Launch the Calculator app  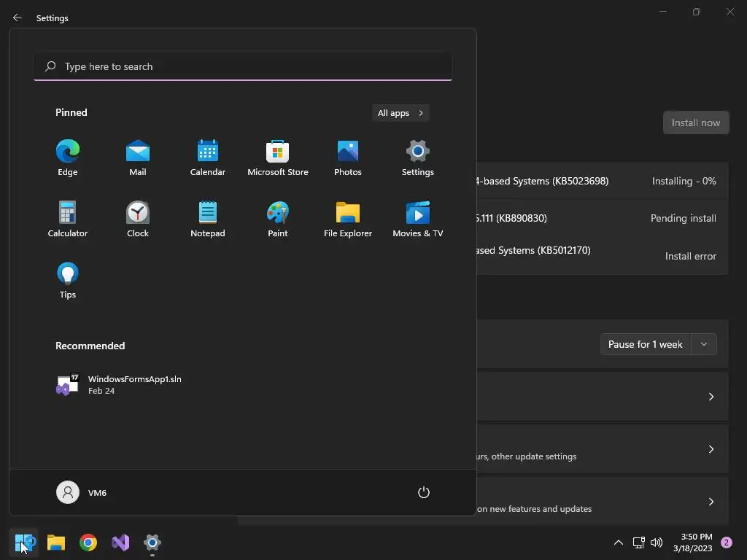point(68,219)
